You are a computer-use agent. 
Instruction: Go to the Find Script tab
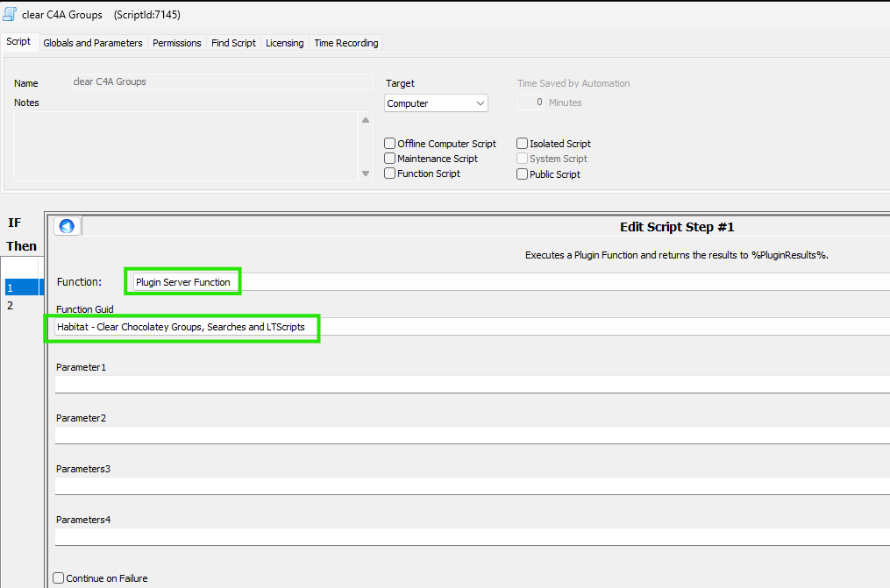tap(233, 43)
